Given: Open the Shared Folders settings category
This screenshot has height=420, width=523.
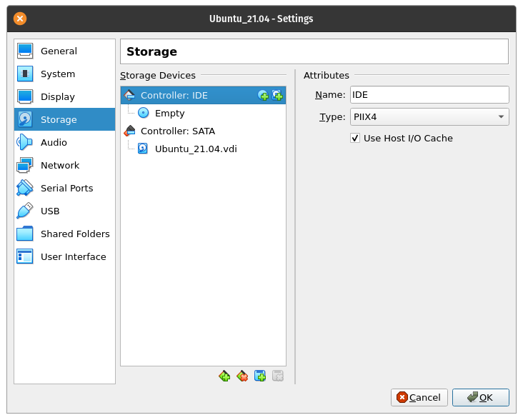Looking at the screenshot, I should (74, 234).
